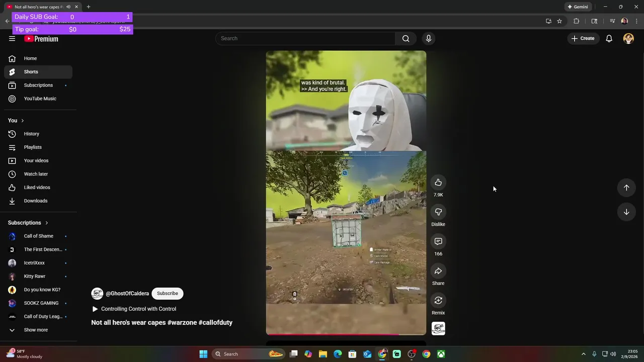Open the Windows Start menu
The width and height of the screenshot is (644, 362).
click(203, 354)
